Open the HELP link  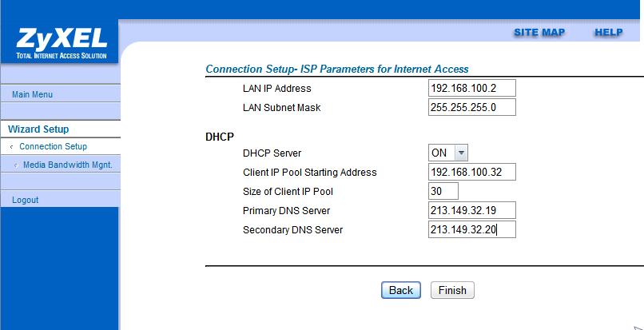pyautogui.click(x=608, y=32)
